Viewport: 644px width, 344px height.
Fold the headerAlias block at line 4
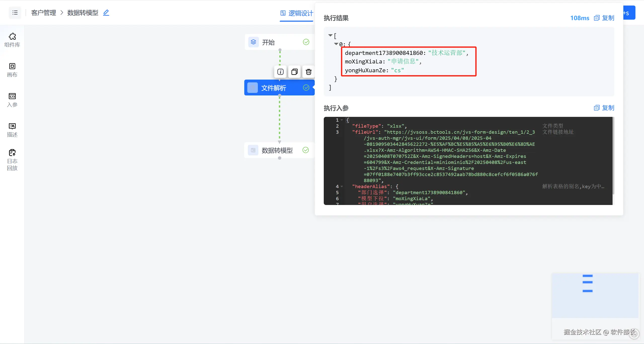[x=342, y=187]
